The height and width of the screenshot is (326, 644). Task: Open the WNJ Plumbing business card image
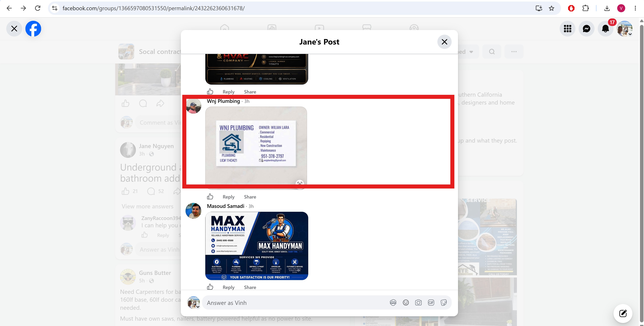pos(256,148)
